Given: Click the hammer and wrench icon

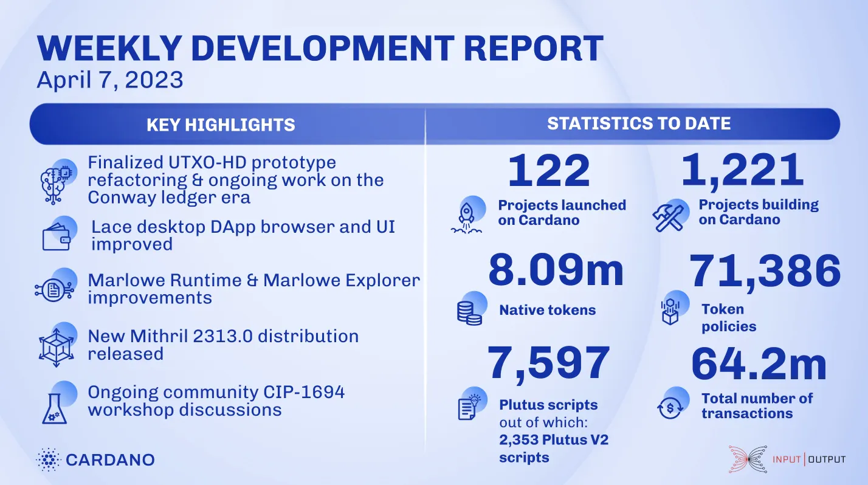Looking at the screenshot, I should click(670, 213).
